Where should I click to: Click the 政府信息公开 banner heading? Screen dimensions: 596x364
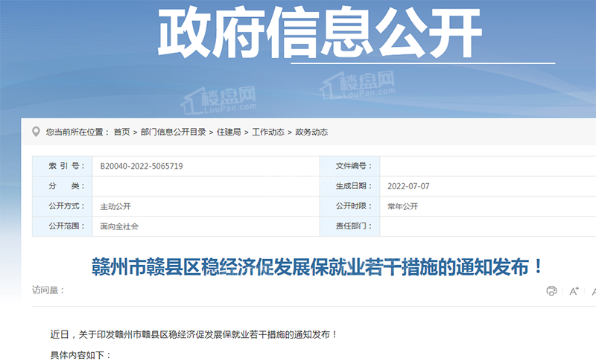point(320,33)
